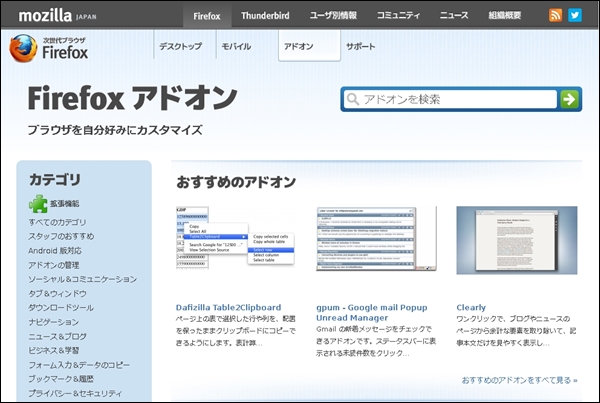Click the おすすめのアドオン section heading
This screenshot has width=600, height=403.
236,182
